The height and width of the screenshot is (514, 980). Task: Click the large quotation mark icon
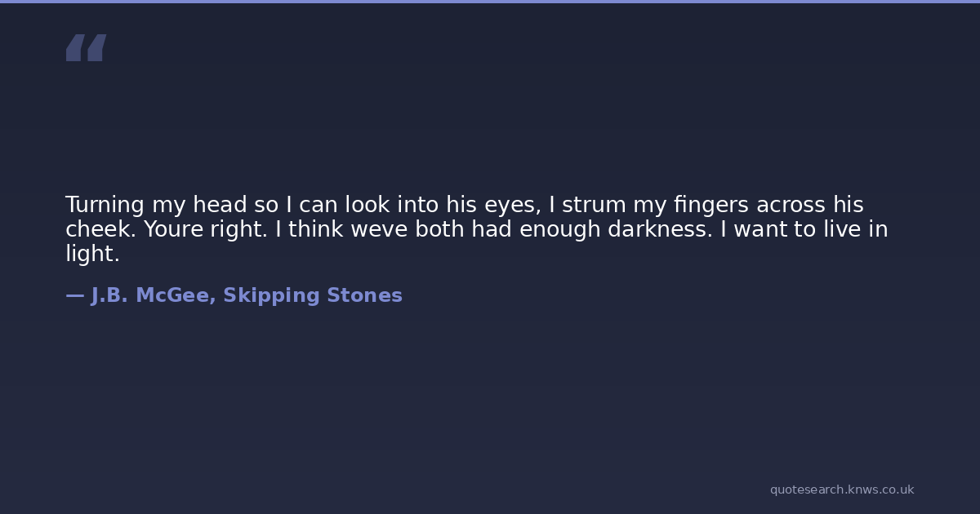coord(86,48)
